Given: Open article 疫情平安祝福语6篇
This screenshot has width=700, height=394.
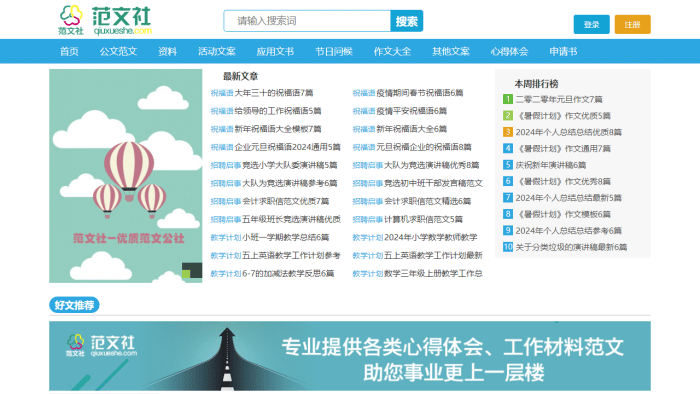Looking at the screenshot, I should 412,111.
